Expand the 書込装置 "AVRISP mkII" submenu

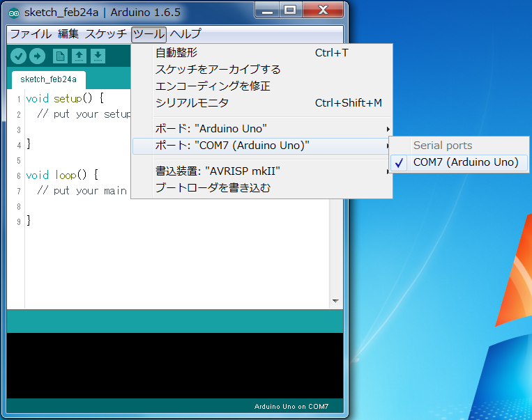(261, 171)
